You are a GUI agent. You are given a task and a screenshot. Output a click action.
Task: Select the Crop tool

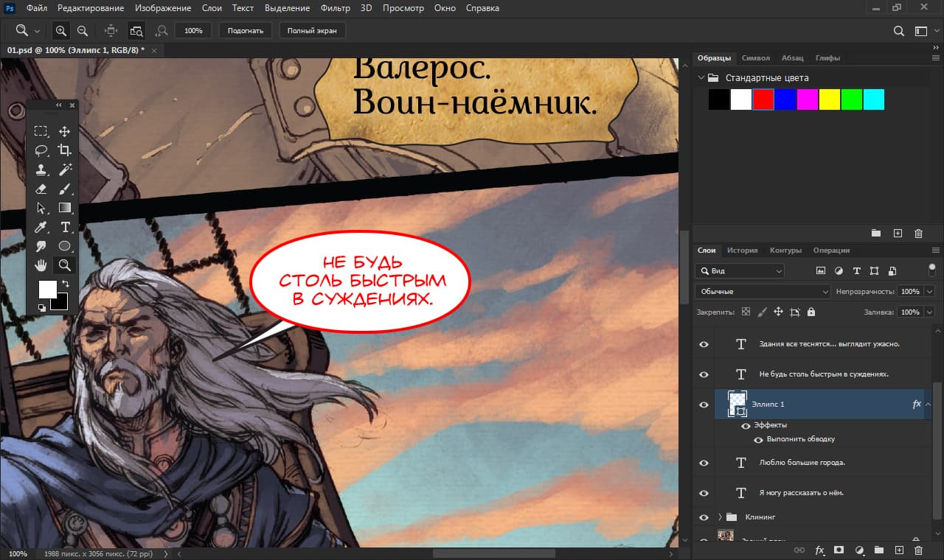65,150
